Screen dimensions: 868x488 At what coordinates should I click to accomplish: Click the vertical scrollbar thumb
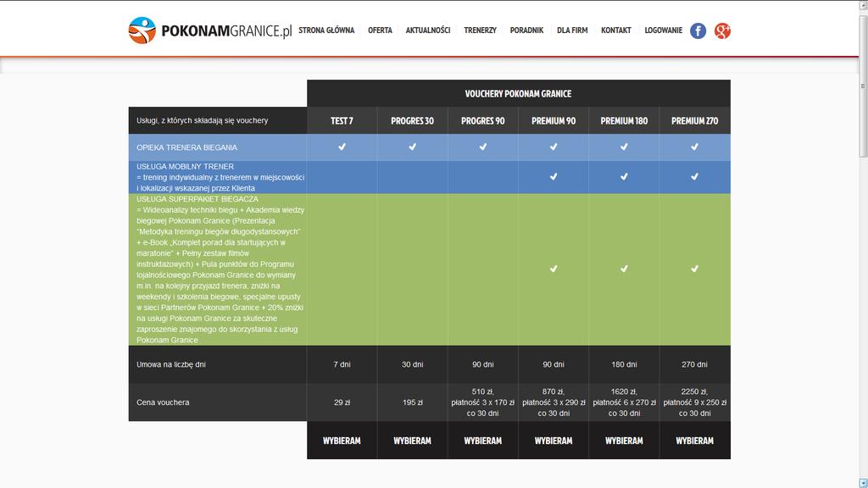click(x=863, y=86)
